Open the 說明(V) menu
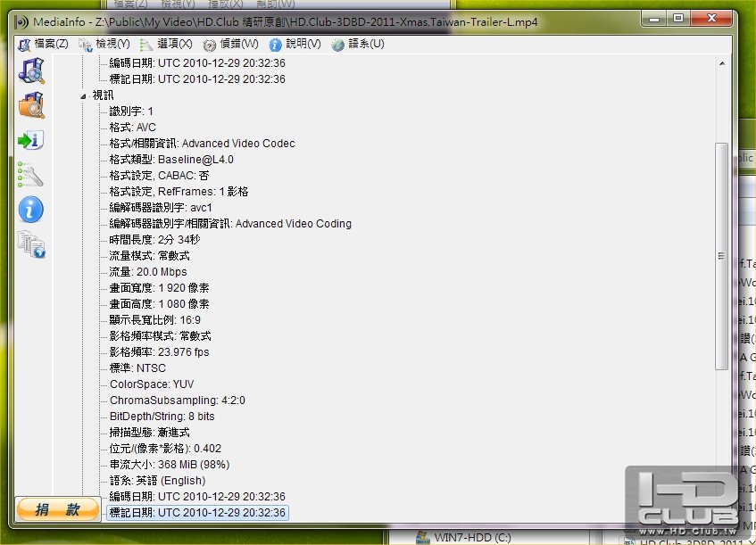Image resolution: width=756 pixels, height=545 pixels. 295,44
